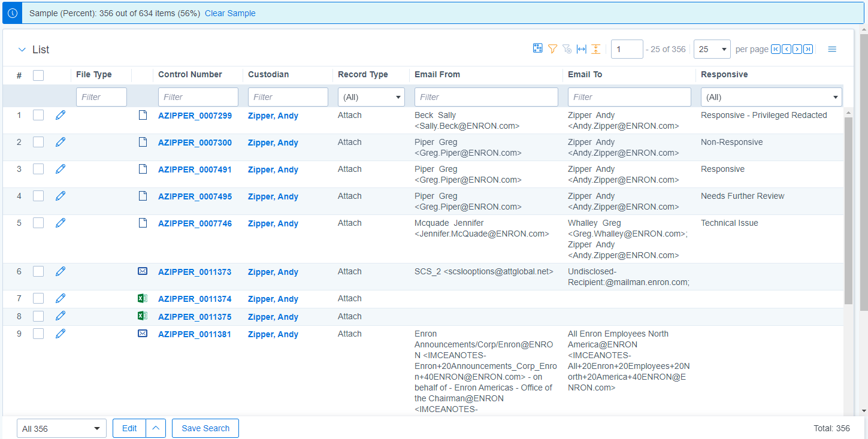868x439 pixels.
Task: Go to the previous page of results
Action: pyautogui.click(x=787, y=49)
